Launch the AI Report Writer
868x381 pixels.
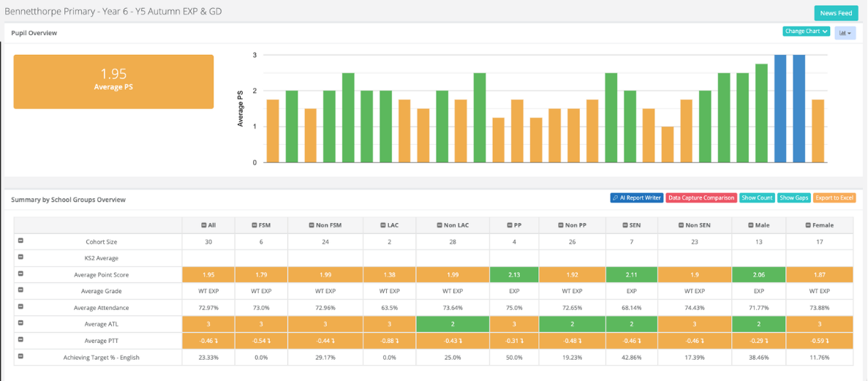[637, 197]
